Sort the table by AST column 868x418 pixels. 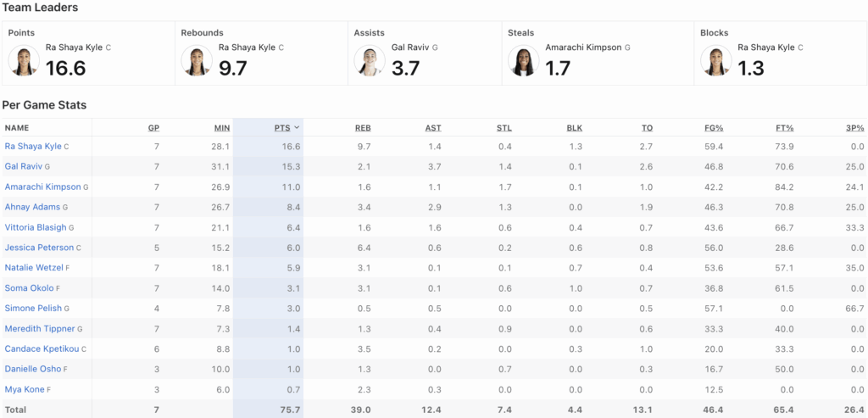[x=432, y=128]
